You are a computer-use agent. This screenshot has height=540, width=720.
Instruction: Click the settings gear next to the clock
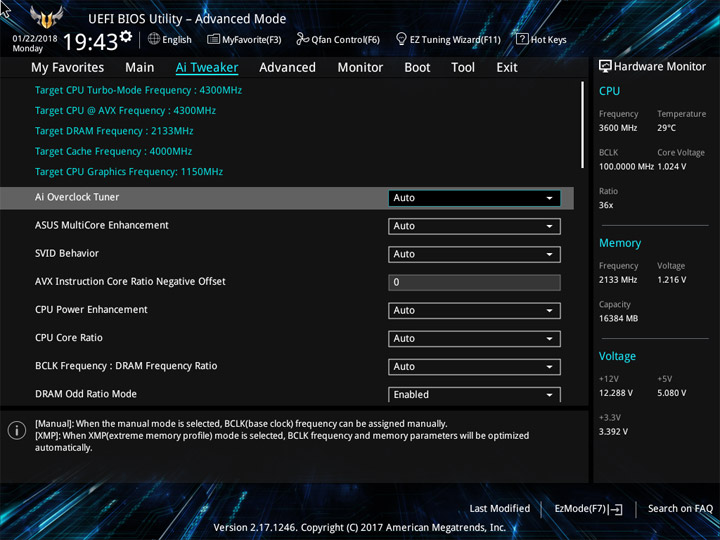126,36
